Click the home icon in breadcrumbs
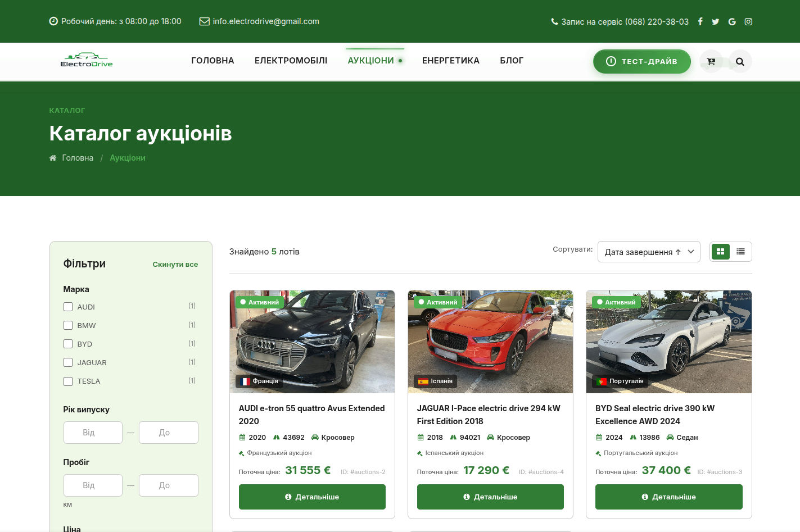Screen dimensions: 800x532 (x=53, y=158)
